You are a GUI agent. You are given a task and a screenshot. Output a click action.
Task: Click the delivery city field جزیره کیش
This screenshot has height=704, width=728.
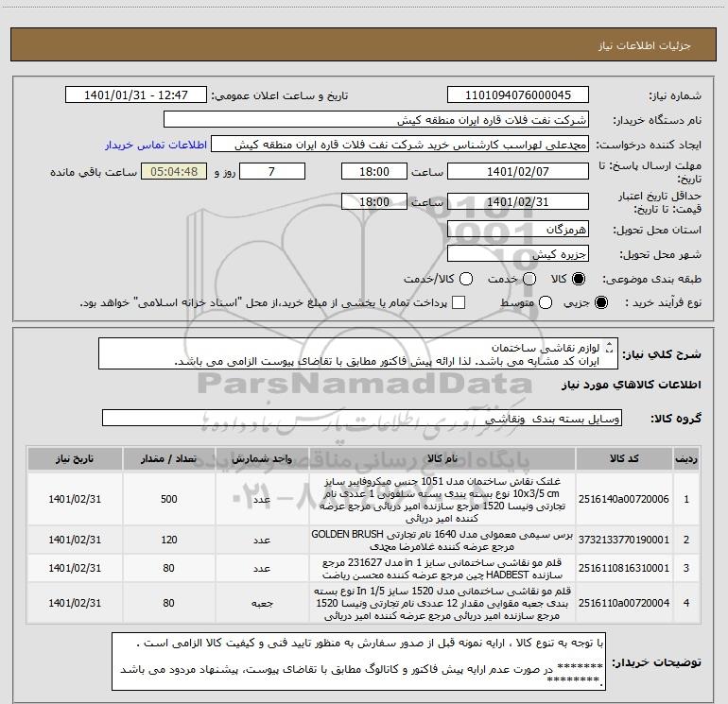pos(518,254)
